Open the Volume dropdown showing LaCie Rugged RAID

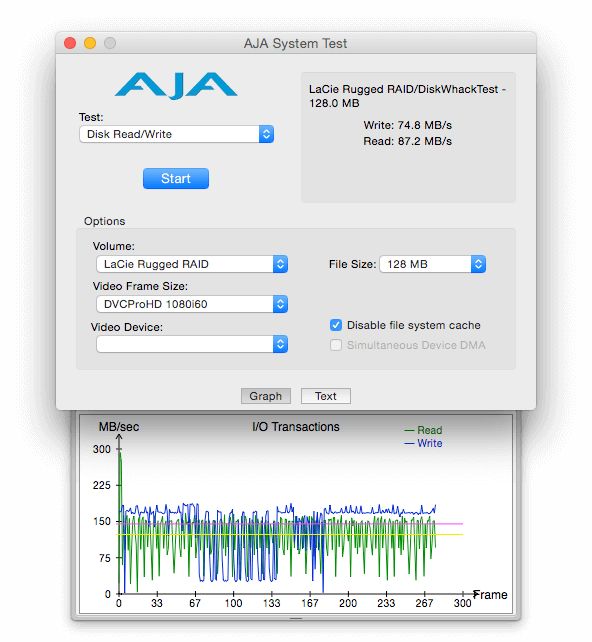(x=192, y=264)
